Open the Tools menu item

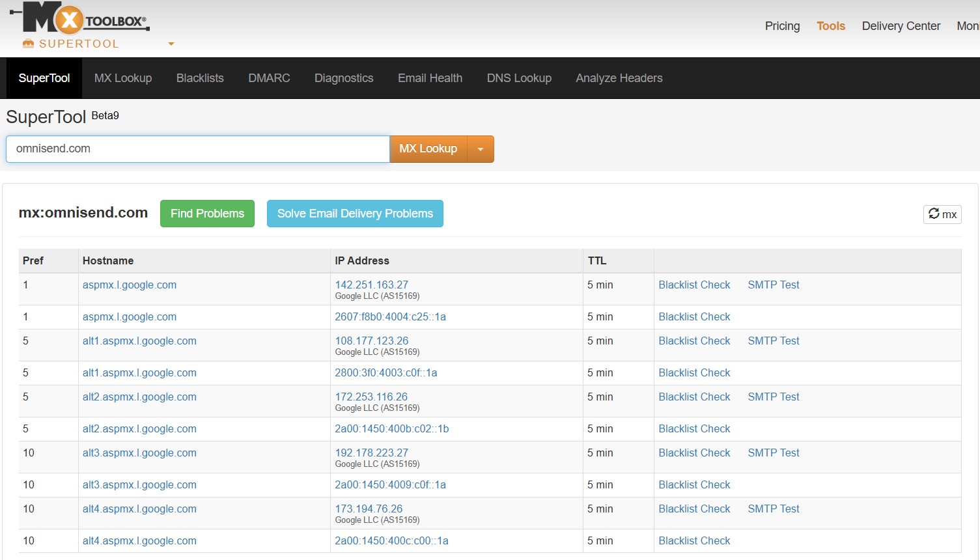point(831,26)
